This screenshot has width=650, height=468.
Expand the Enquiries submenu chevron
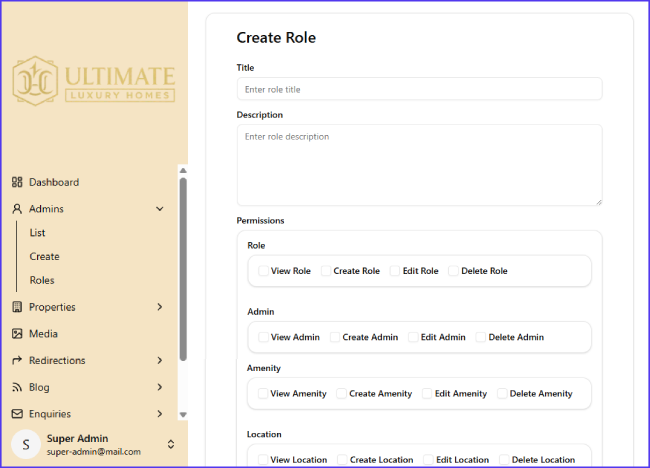[x=160, y=414]
